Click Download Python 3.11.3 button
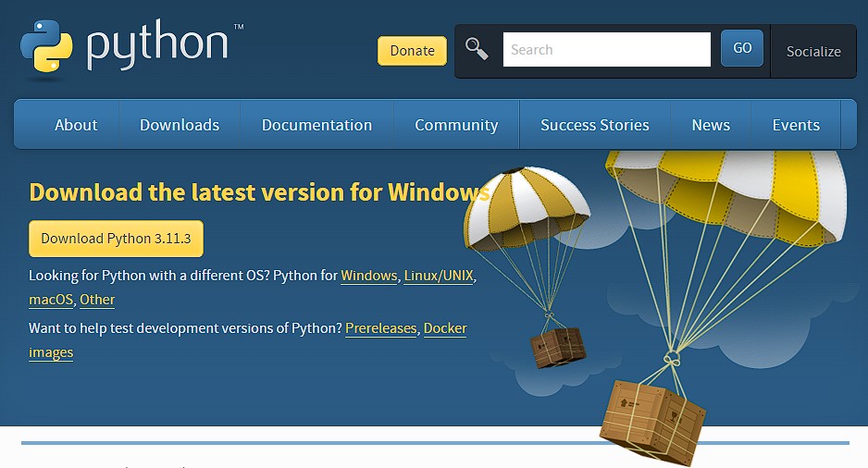 (117, 239)
